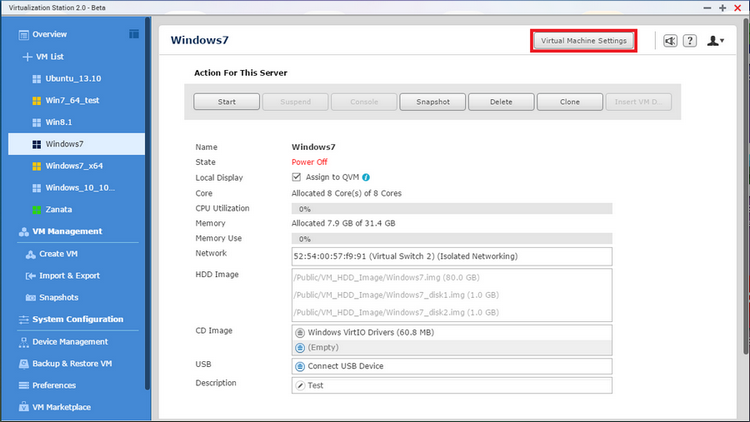Click the Windows7 VM icon in list
Screen dimensions: 750x422
pos(36,144)
